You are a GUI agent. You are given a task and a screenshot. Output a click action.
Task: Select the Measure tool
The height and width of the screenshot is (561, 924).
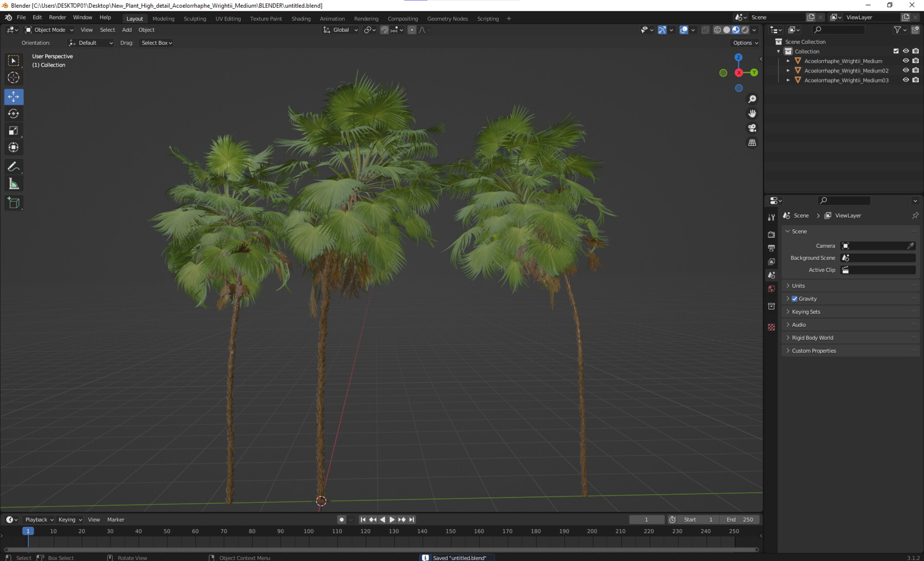(x=14, y=184)
